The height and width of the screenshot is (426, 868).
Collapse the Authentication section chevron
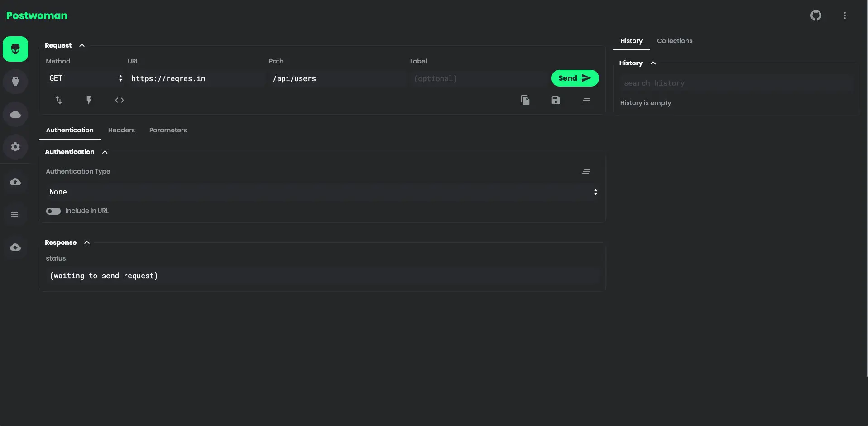pos(105,152)
